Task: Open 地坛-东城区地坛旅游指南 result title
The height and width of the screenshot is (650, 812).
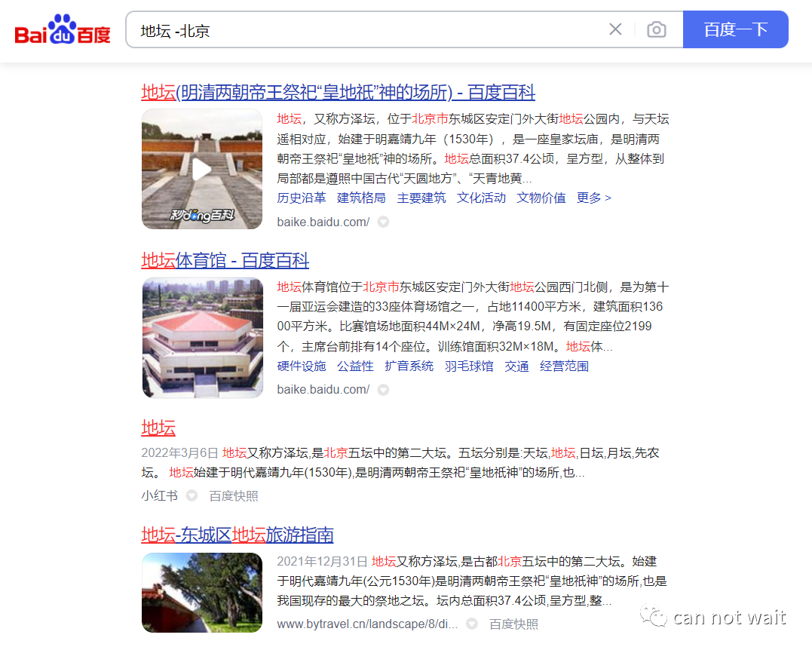Action: [237, 535]
